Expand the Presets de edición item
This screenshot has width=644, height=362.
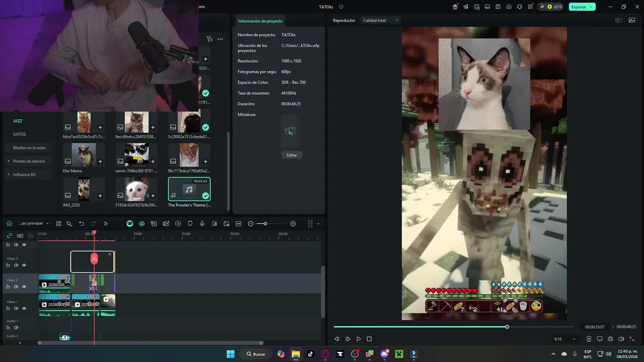(x=29, y=161)
